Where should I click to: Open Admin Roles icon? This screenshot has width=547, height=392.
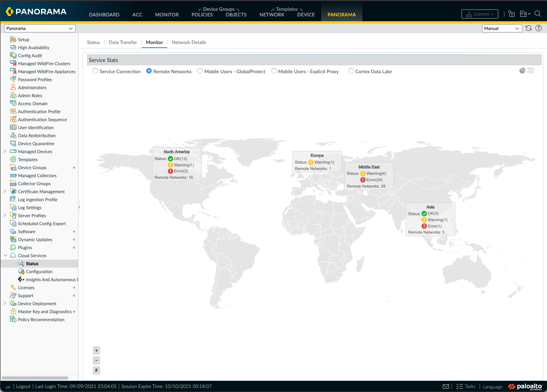point(13,96)
